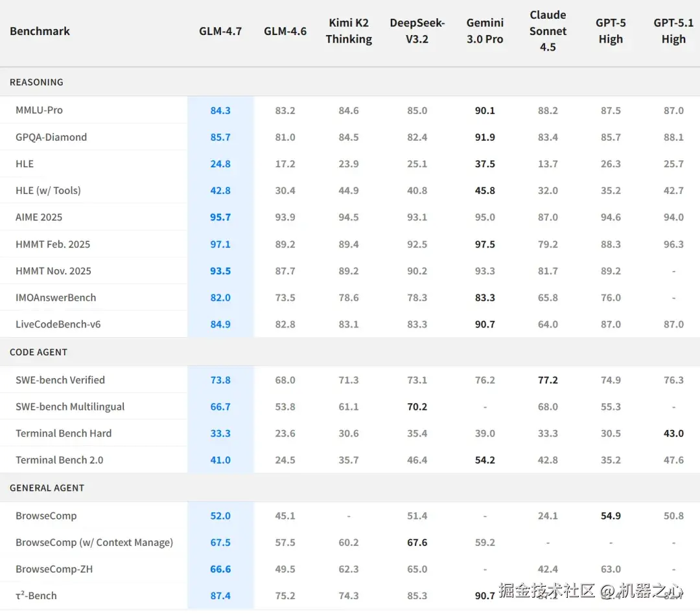This screenshot has width=700, height=616.
Task: Select the LiveCodeBench-v6 row label
Action: coord(58,324)
